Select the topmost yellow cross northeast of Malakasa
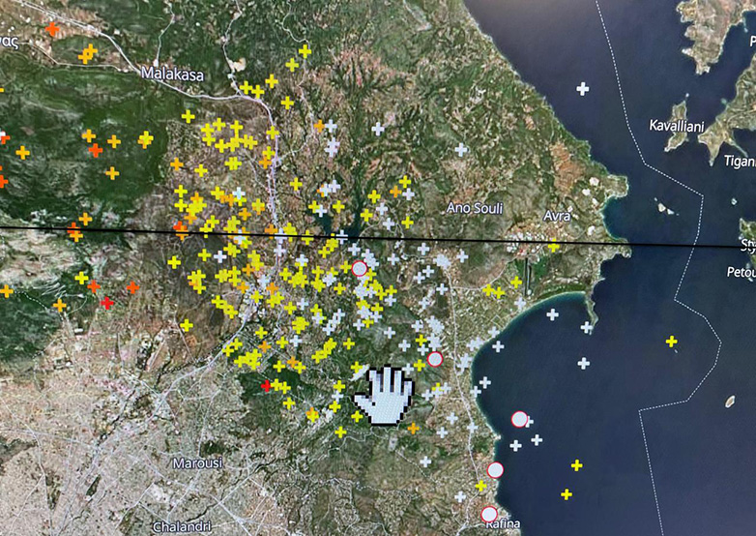The width and height of the screenshot is (756, 536). point(305,50)
